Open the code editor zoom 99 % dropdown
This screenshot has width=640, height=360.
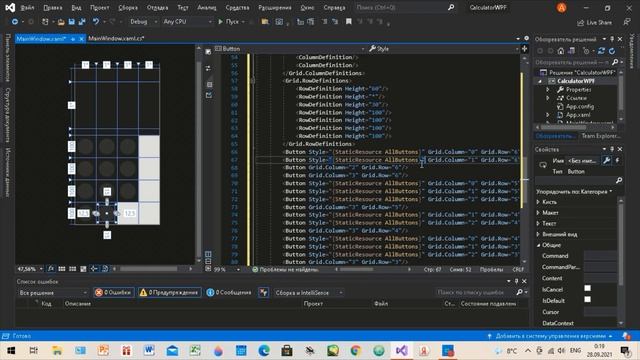point(227,270)
